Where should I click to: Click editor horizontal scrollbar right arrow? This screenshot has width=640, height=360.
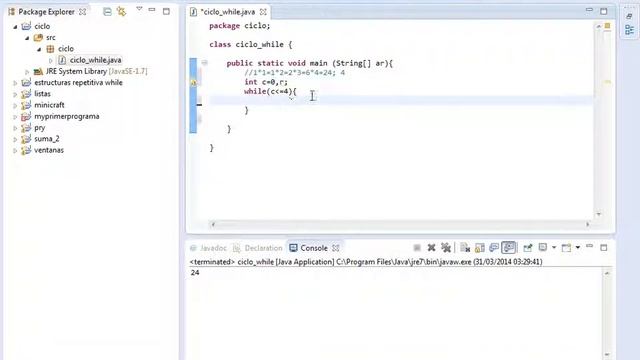click(588, 224)
